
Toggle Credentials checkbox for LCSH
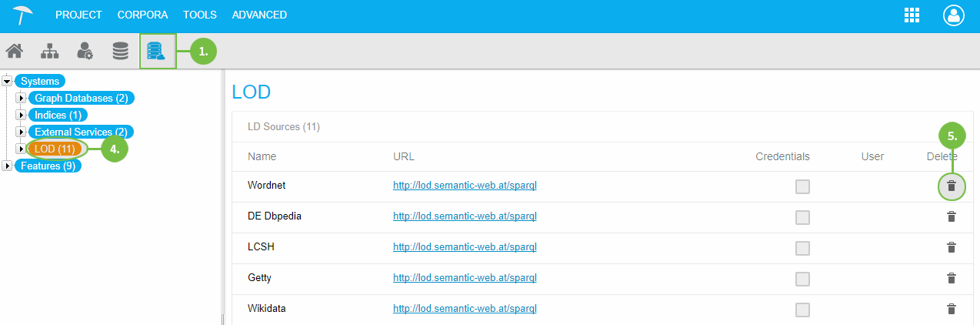click(802, 248)
